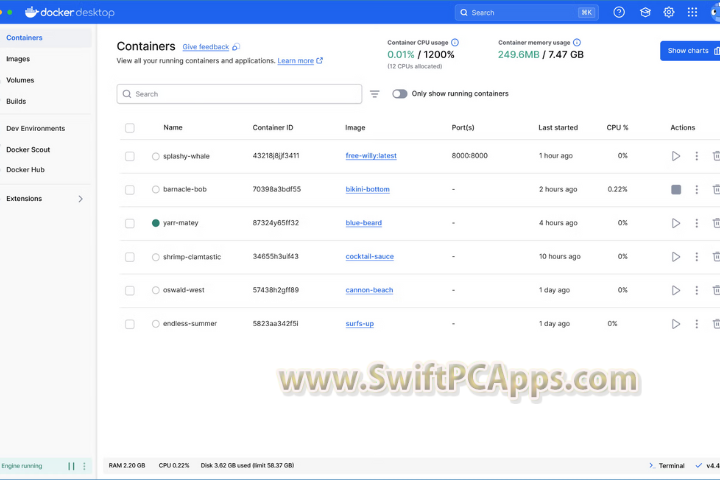Screen dimensions: 720x480
Task: Open the help question mark icon
Action: (x=619, y=12)
